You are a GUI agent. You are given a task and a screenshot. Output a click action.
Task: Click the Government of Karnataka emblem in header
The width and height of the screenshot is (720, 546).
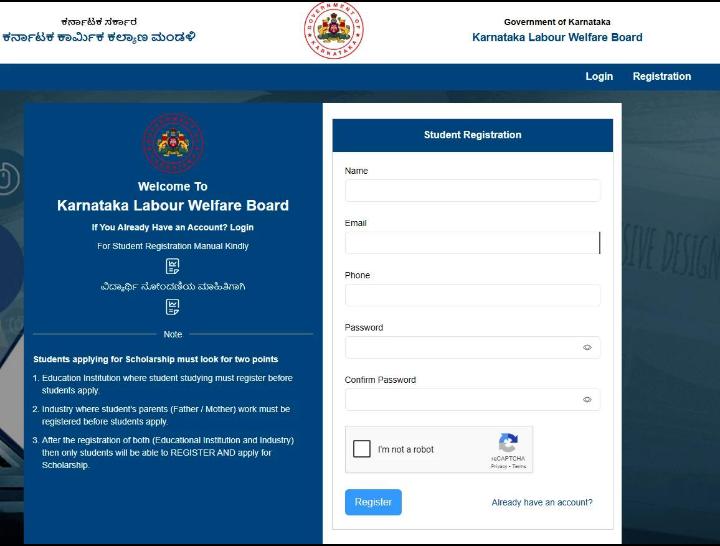tap(334, 30)
